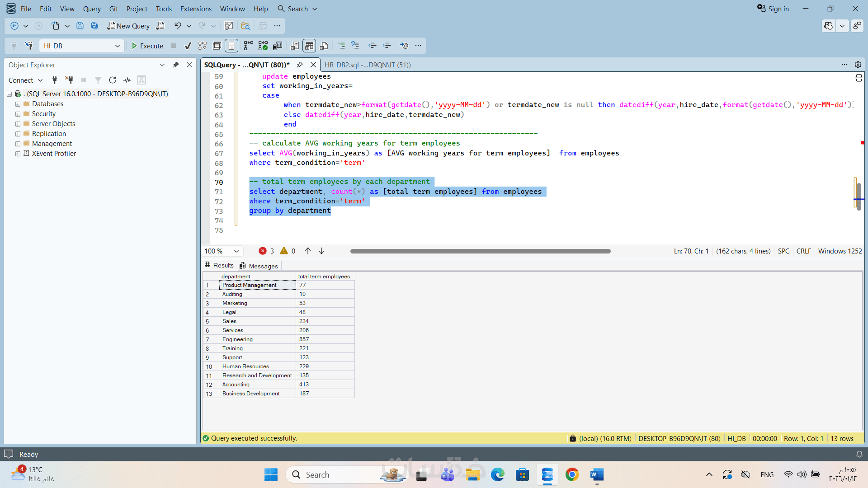The height and width of the screenshot is (488, 868).
Task: Open the SQL Server Management Studio taskbar icon
Action: (x=547, y=474)
